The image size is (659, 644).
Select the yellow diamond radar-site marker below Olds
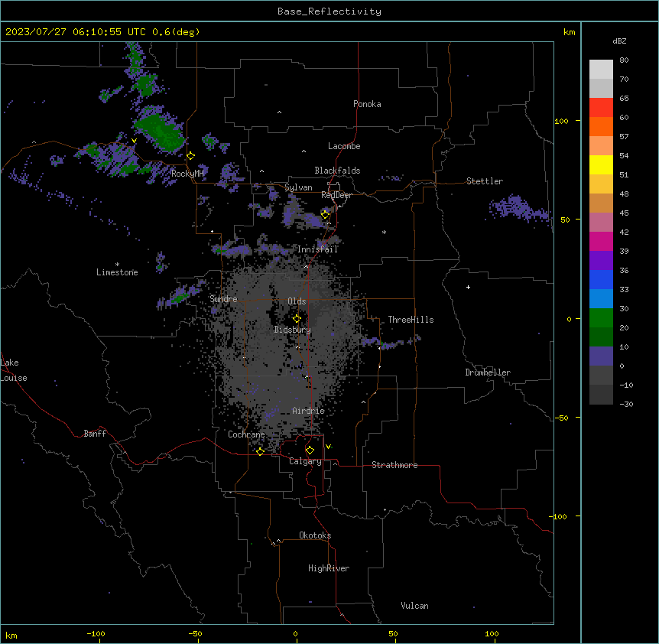point(297,318)
